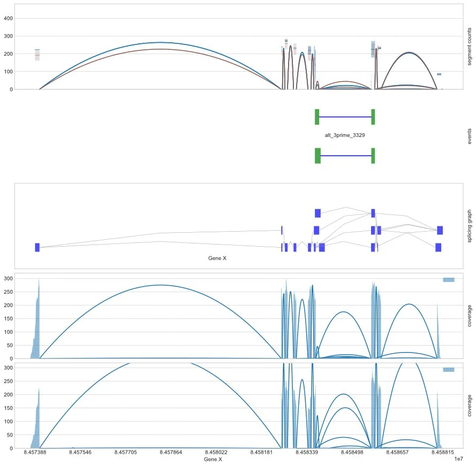Click the 8.458022 x-axis tick label

pos(216,452)
